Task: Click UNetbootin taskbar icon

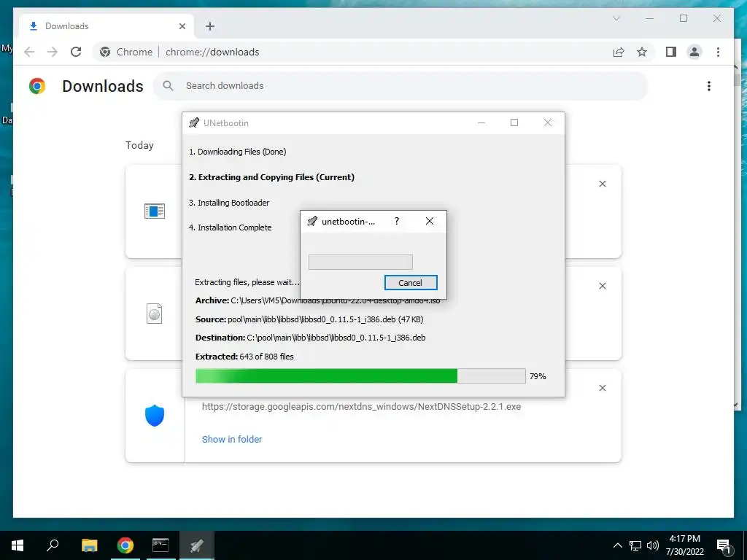Action: pyautogui.click(x=197, y=545)
